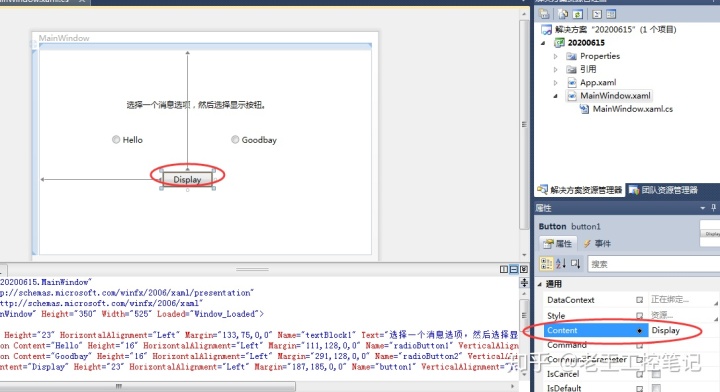Viewport: 720px width, 392px height.
Task: Click the pin icon of 属性 panel
Action: (713, 208)
